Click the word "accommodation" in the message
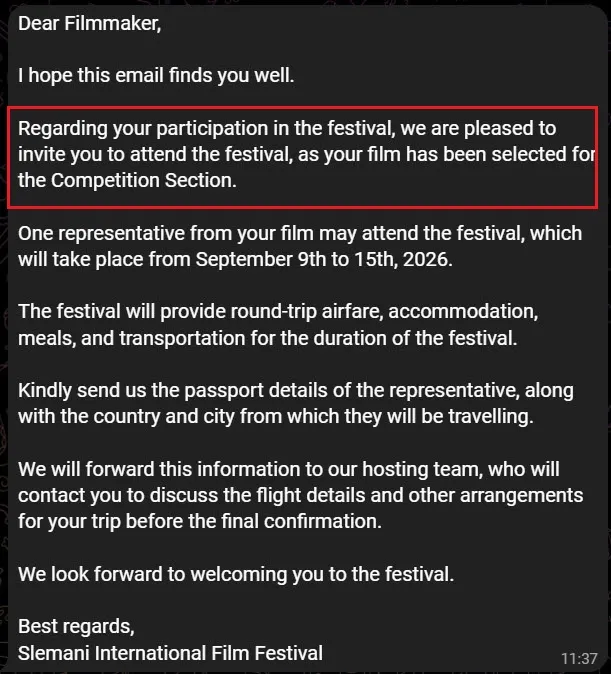Image resolution: width=611 pixels, height=674 pixels. coord(463,312)
